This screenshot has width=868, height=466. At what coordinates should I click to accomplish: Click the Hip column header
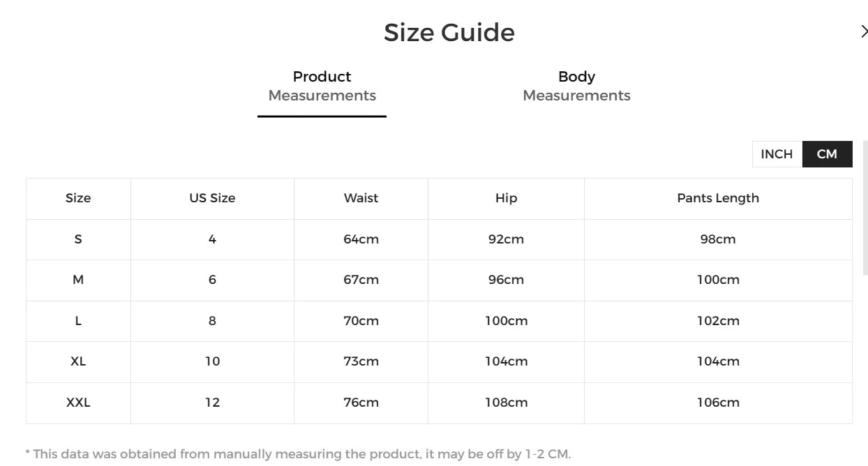click(x=506, y=198)
